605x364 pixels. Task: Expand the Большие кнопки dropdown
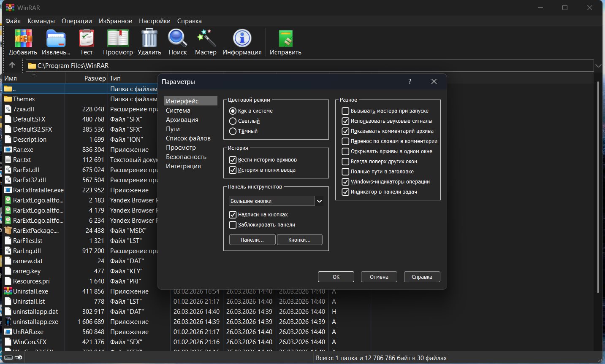320,201
